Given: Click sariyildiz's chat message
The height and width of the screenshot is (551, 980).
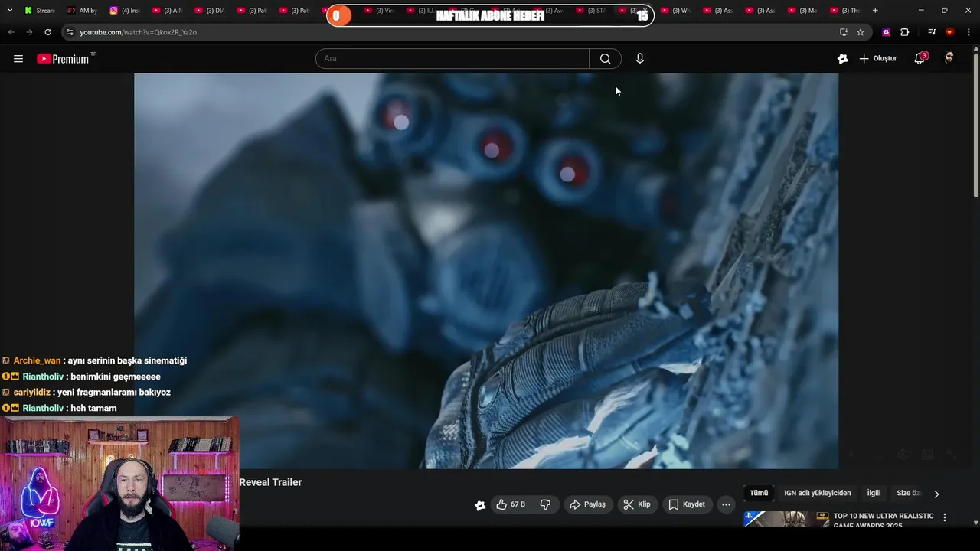Looking at the screenshot, I should (86, 393).
